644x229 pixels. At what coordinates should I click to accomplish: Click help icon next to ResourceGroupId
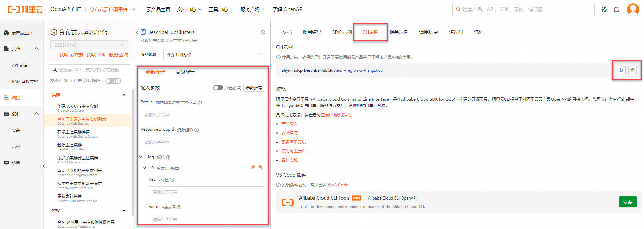[x=196, y=130]
